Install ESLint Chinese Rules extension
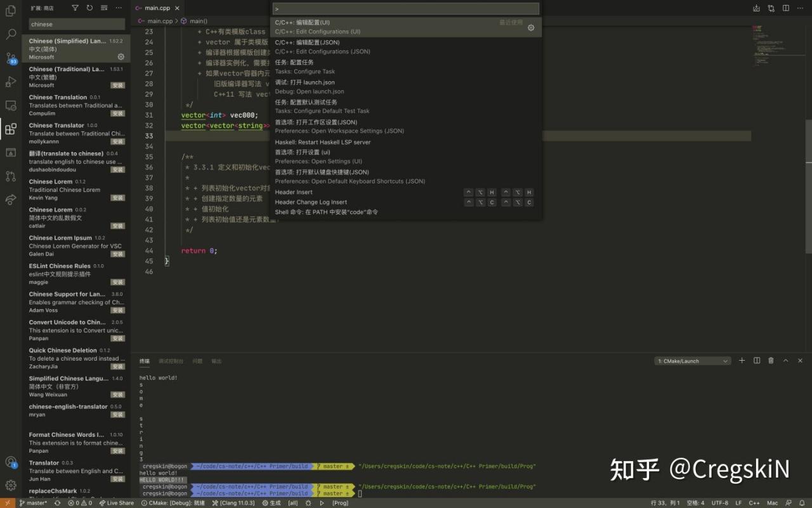Image resolution: width=812 pixels, height=508 pixels. point(118,282)
